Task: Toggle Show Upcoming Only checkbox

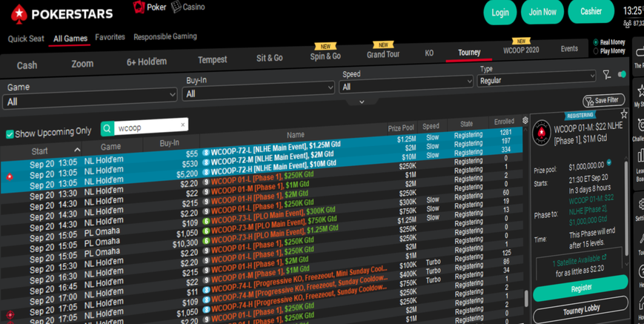Action: point(10,134)
